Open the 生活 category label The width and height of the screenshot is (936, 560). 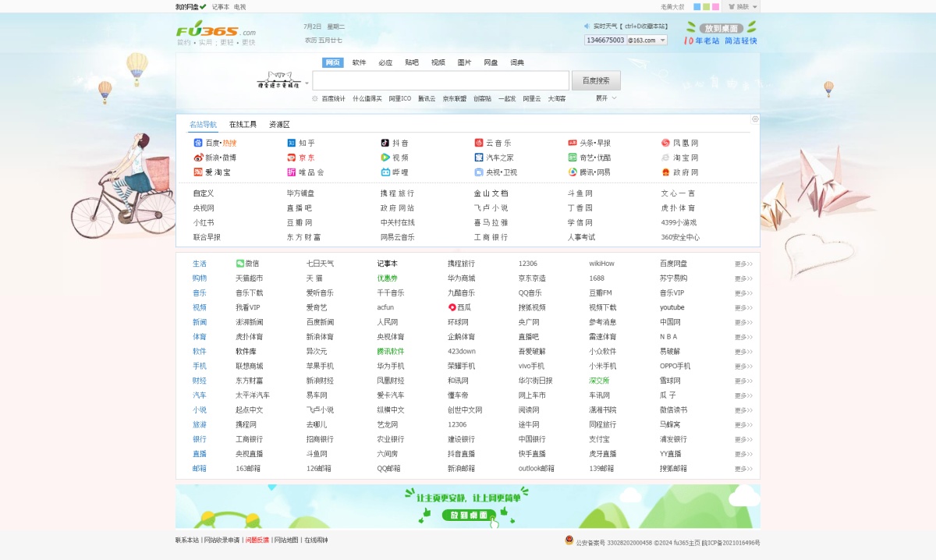point(200,264)
